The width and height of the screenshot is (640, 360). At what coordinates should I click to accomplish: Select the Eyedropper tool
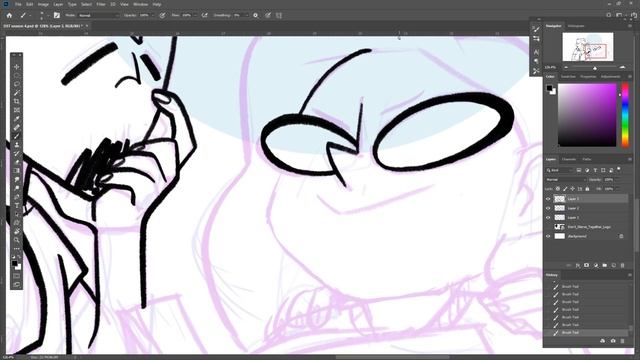pyautogui.click(x=17, y=119)
